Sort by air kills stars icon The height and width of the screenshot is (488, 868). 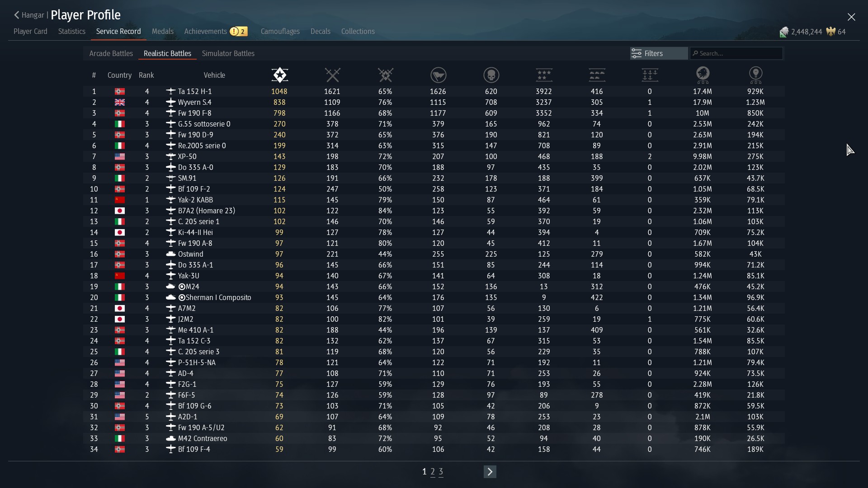544,75
